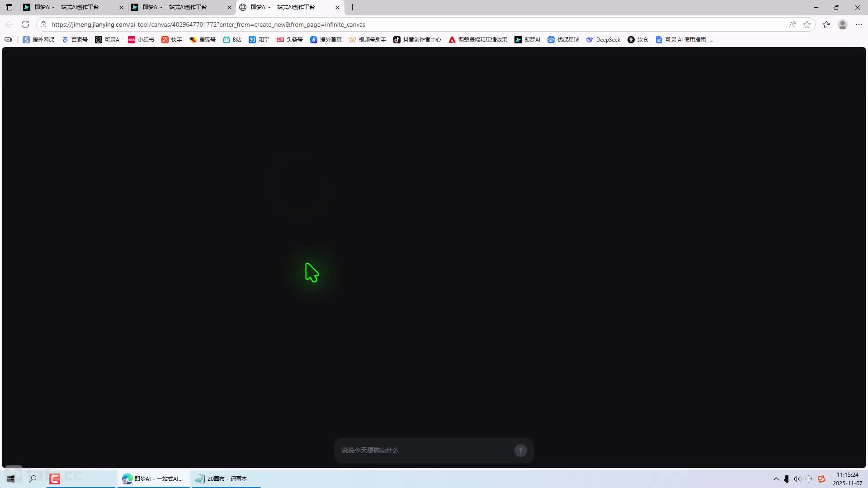Open a new browser tab

coord(353,7)
